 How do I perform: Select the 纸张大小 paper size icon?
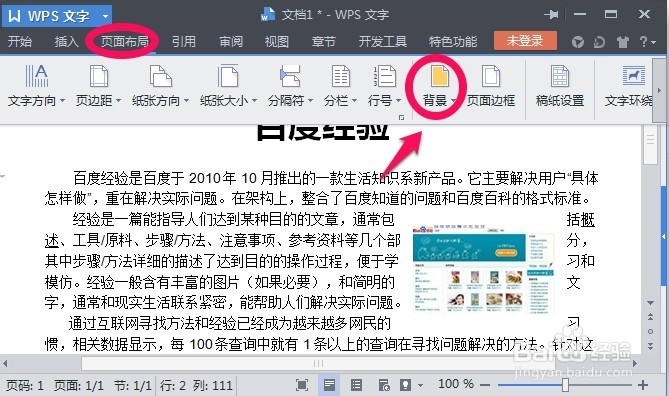[228, 76]
